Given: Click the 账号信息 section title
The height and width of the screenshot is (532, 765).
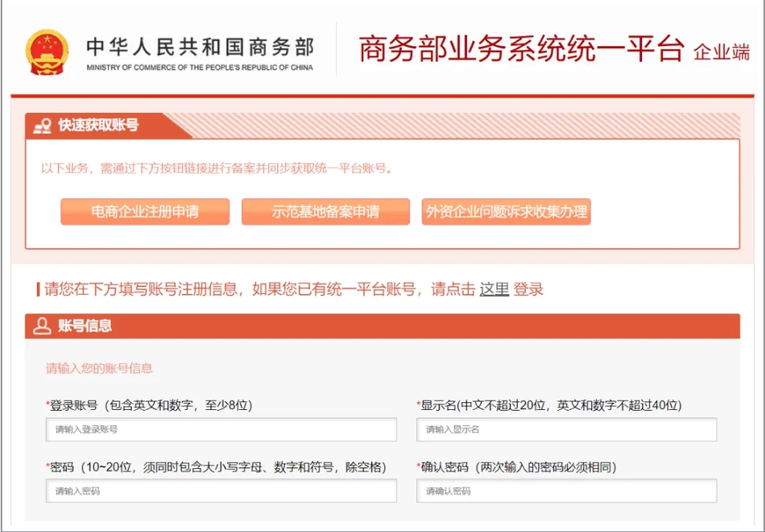Looking at the screenshot, I should click(85, 325).
